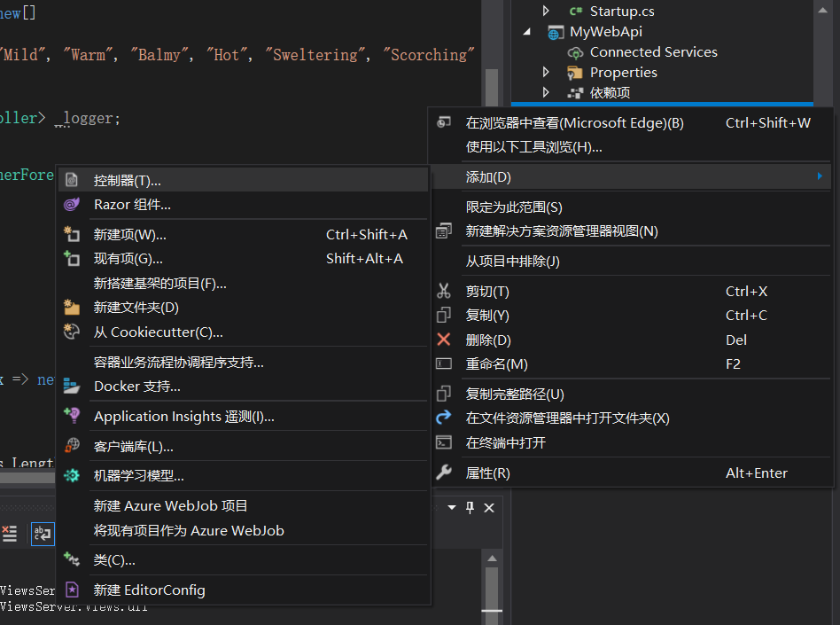Image resolution: width=840 pixels, height=625 pixels.
Task: Choose 将现有项目作为 Azure WebJob
Action: (x=243, y=530)
